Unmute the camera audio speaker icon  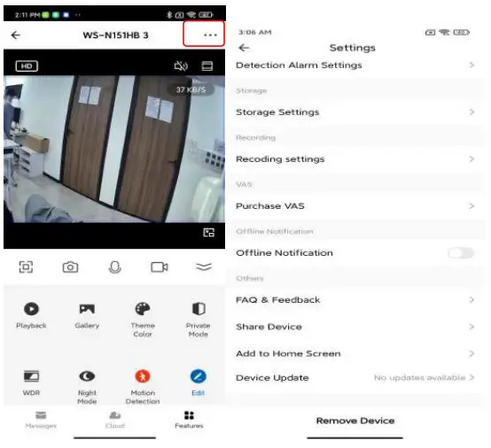(x=181, y=66)
